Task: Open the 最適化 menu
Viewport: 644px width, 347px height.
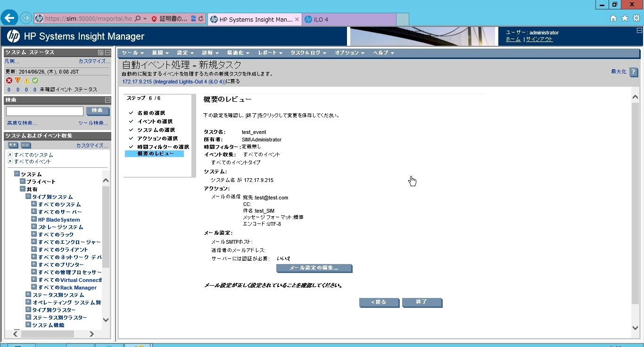Action: [x=238, y=53]
